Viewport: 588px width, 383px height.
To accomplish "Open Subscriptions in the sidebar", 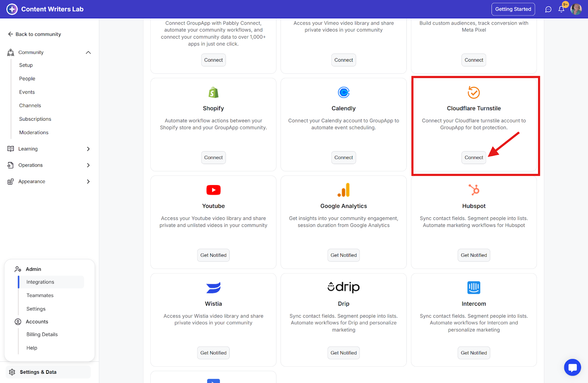I will [35, 119].
